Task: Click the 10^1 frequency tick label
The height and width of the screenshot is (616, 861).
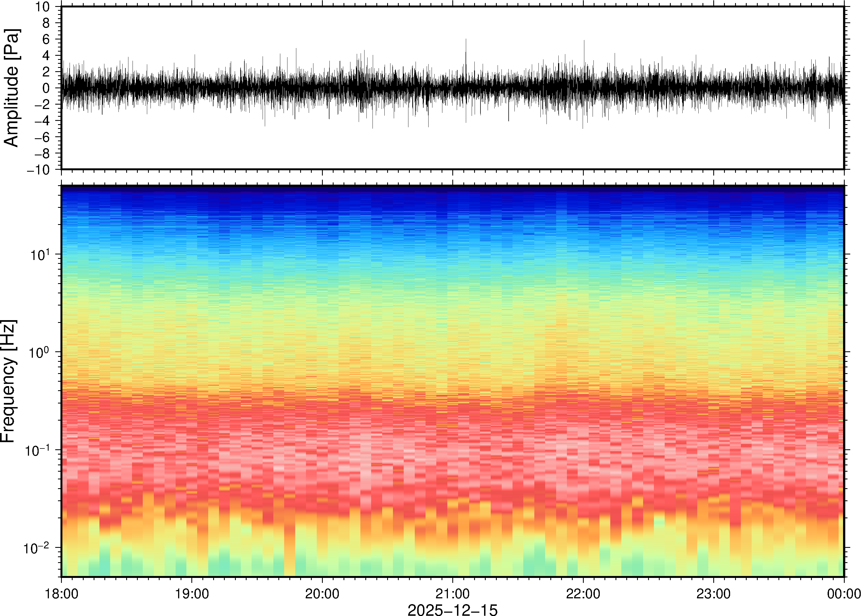Action: pyautogui.click(x=40, y=254)
